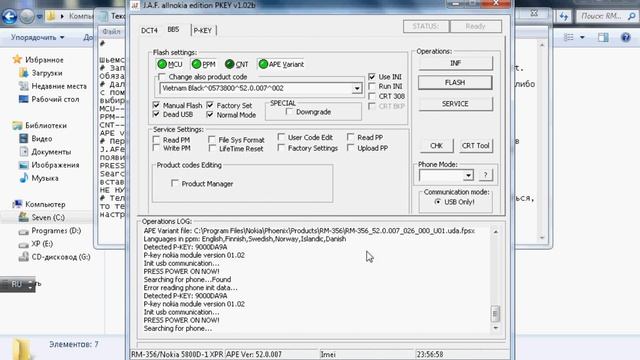Image resolution: width=640 pixels, height=360 pixels.
Task: Enable File Sys Format checkbox
Action: point(212,140)
